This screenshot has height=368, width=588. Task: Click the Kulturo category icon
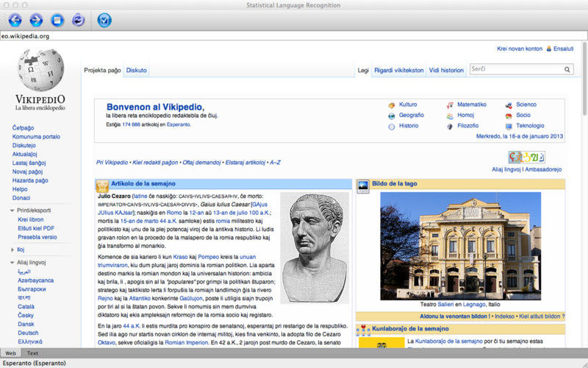392,105
